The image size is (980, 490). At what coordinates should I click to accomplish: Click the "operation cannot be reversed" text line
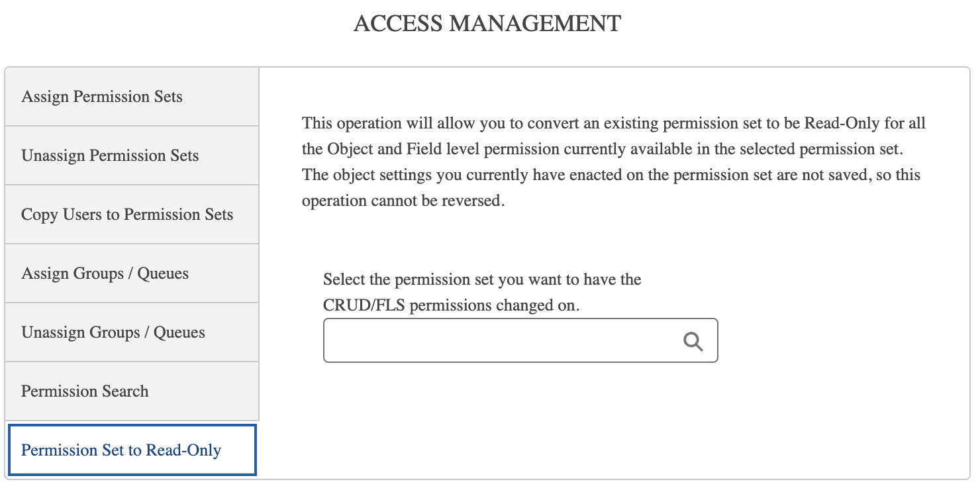pyautogui.click(x=403, y=201)
